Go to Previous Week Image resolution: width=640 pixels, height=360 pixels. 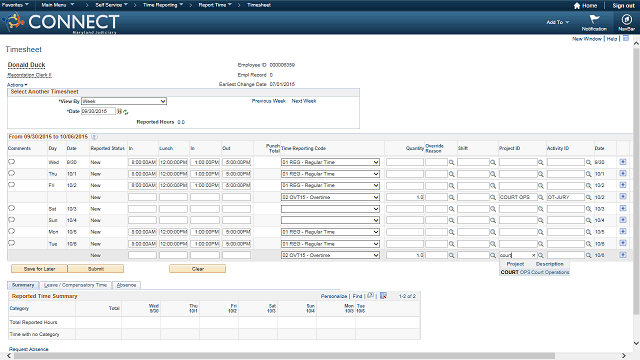269,101
